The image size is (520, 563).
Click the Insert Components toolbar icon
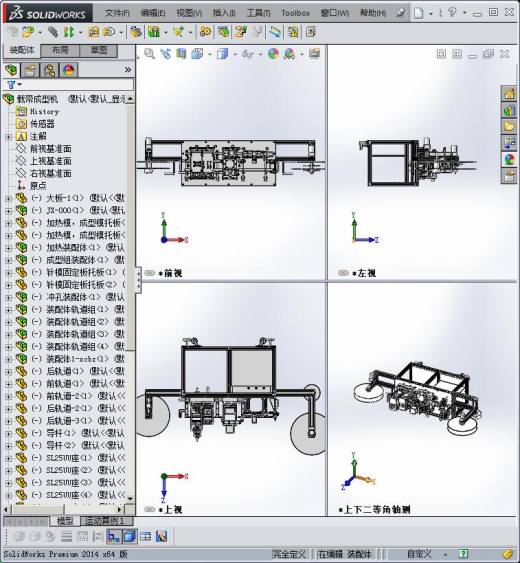[27, 32]
